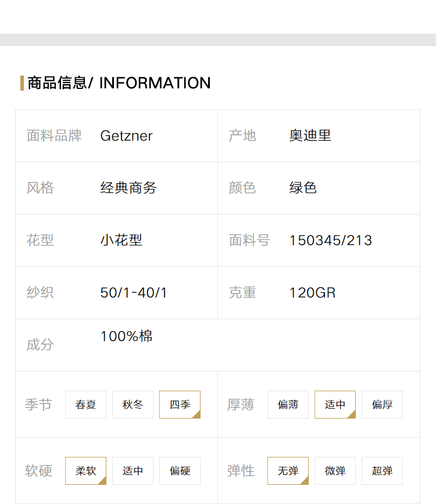Pick the 超弹 elasticity option
The height and width of the screenshot is (504, 436).
(x=383, y=470)
